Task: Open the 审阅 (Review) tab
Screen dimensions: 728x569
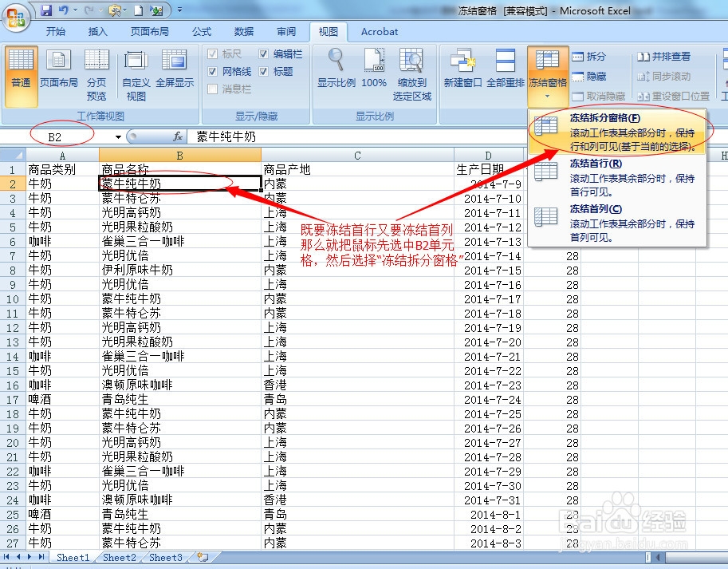Action: (x=286, y=32)
